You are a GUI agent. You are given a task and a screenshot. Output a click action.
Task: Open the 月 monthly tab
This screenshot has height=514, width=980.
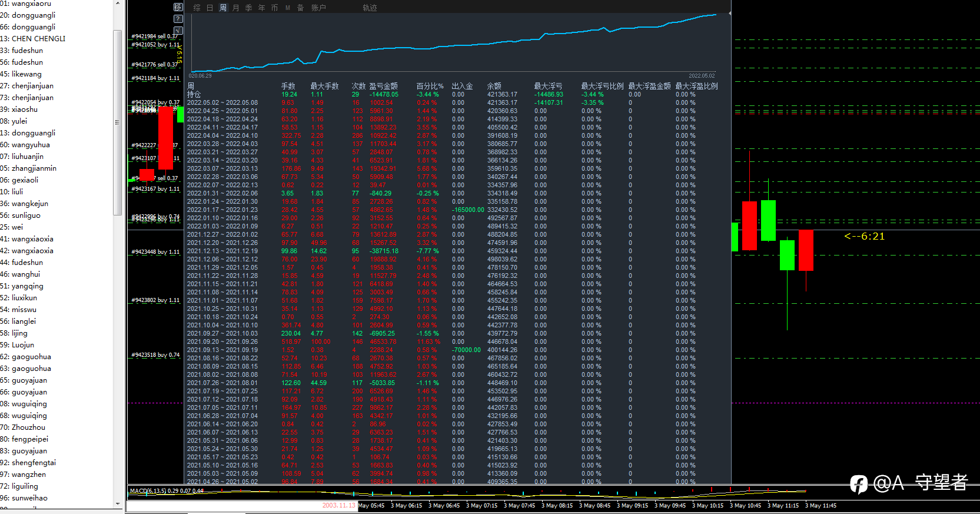coord(236,8)
